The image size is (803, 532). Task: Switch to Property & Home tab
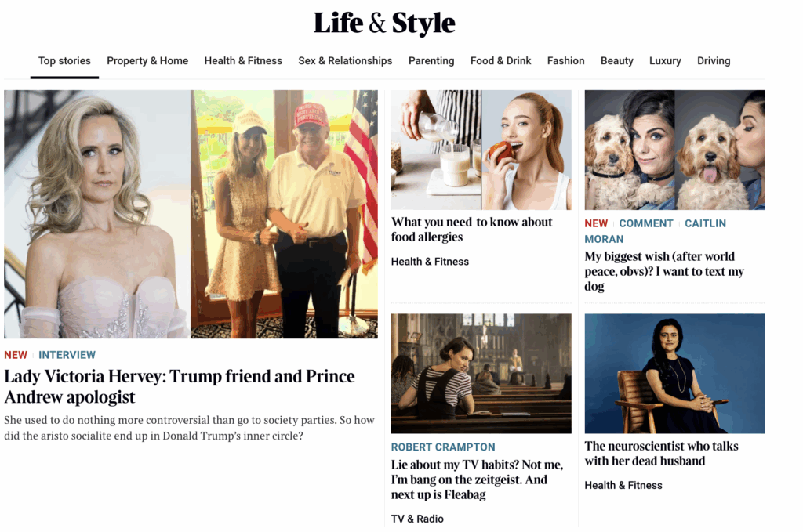[147, 61]
